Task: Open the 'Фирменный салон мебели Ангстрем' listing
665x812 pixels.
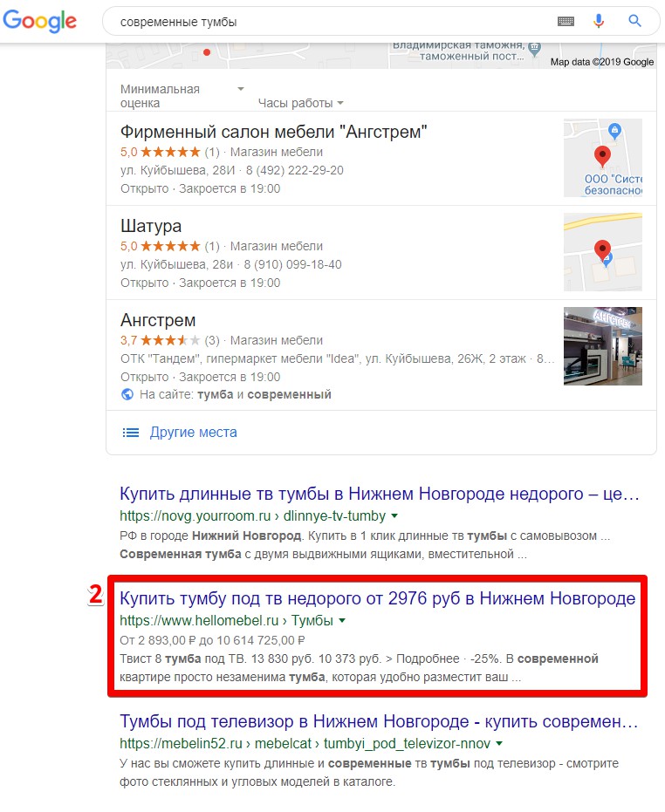Action: (x=274, y=132)
